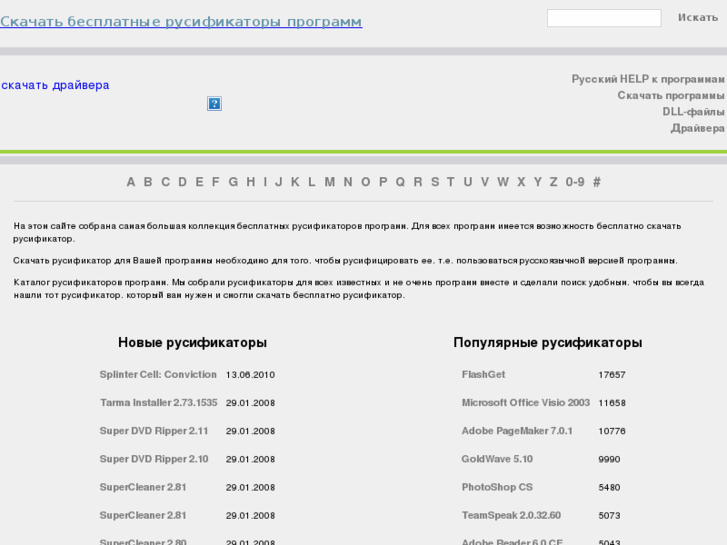Open TeamSpeak 2.0.32.60 link

pos(511,516)
